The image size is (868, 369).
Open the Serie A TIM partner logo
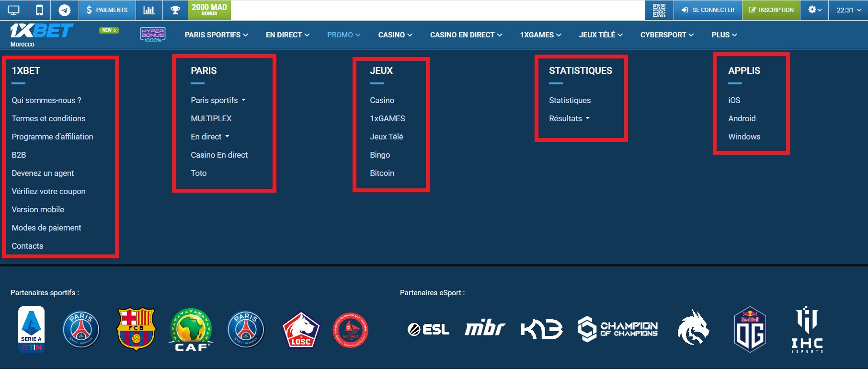coord(32,329)
